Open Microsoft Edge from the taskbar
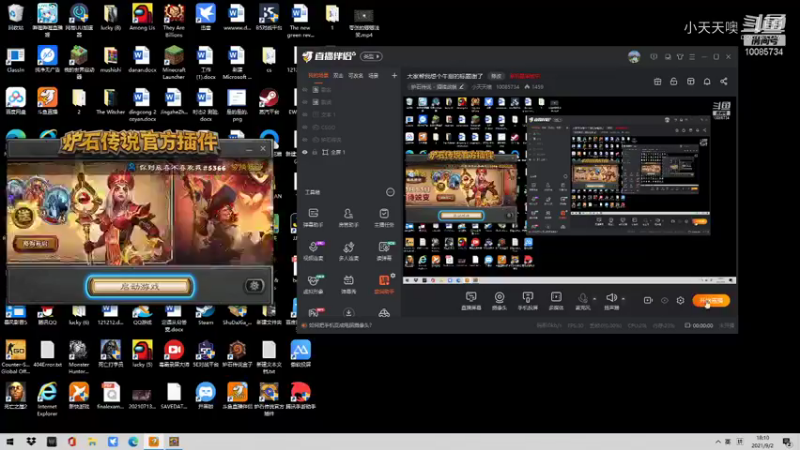Screen dimensions: 800x450 133,442
